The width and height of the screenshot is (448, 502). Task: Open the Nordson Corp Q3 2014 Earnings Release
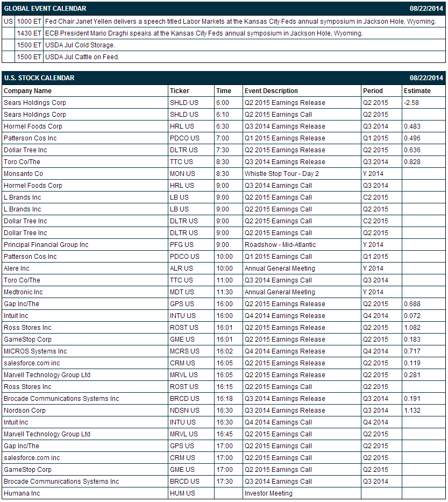click(x=285, y=411)
